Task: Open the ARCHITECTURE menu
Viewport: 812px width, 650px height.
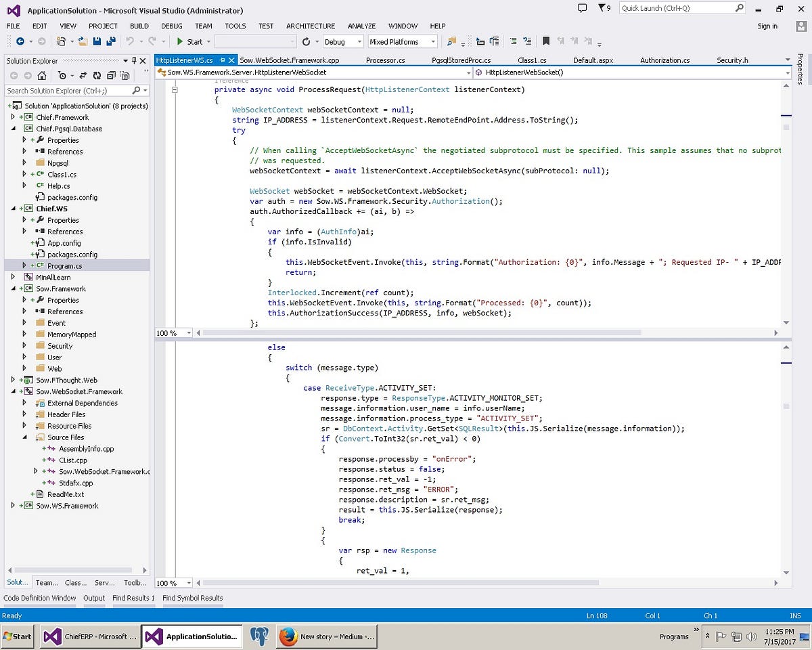Action: pyautogui.click(x=310, y=26)
